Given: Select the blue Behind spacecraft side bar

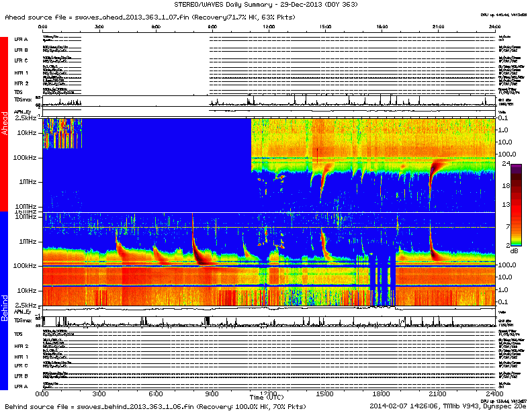Looking at the screenshot, I should click(5, 302).
